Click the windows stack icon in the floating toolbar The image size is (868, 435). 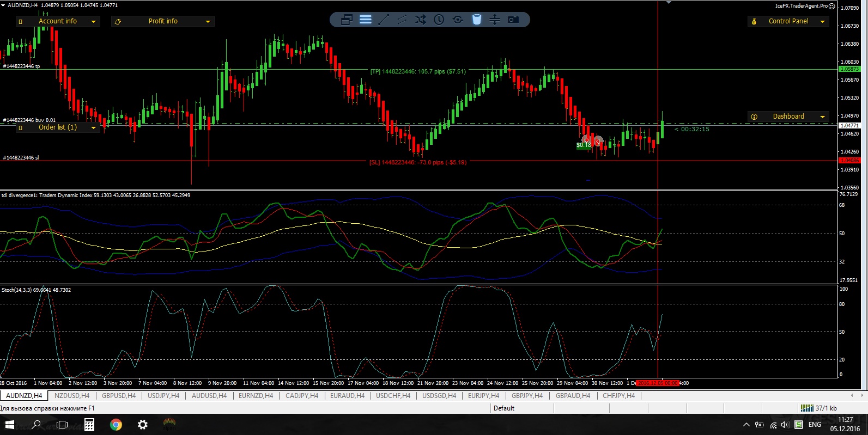(347, 20)
